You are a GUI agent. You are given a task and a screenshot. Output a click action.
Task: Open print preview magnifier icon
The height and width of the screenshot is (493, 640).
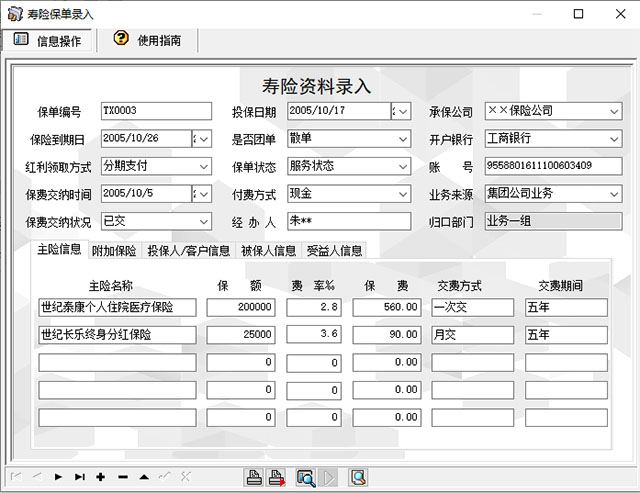(306, 477)
